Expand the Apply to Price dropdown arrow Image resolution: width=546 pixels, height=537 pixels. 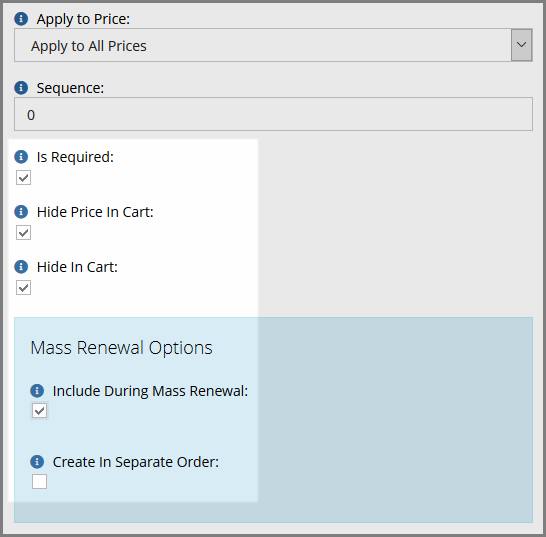click(521, 45)
